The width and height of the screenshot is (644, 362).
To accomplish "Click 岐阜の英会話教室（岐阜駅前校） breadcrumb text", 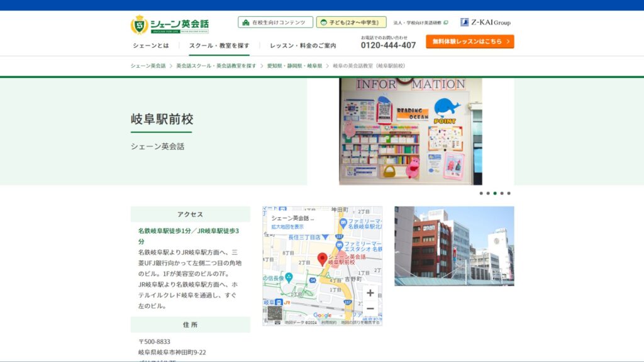I will pyautogui.click(x=369, y=65).
